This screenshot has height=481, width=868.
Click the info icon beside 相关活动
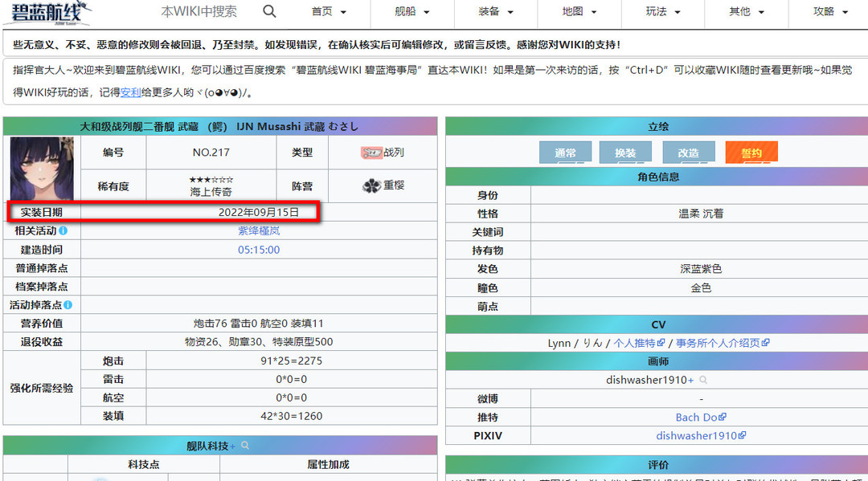[x=63, y=230]
